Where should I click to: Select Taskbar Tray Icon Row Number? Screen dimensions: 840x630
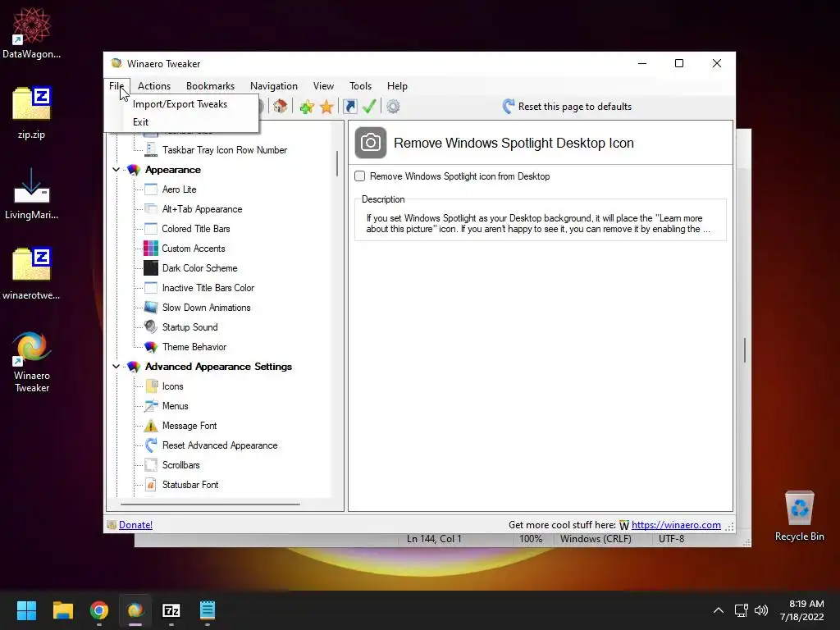tap(225, 150)
